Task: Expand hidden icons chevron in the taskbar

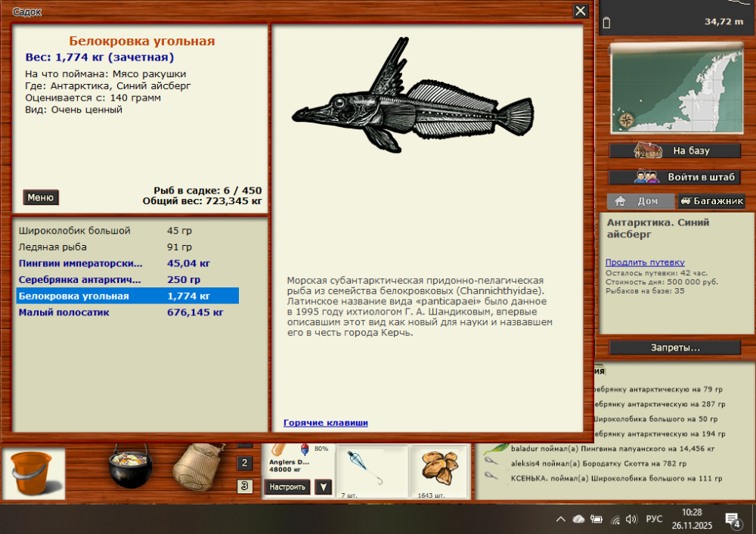Action: point(561,519)
